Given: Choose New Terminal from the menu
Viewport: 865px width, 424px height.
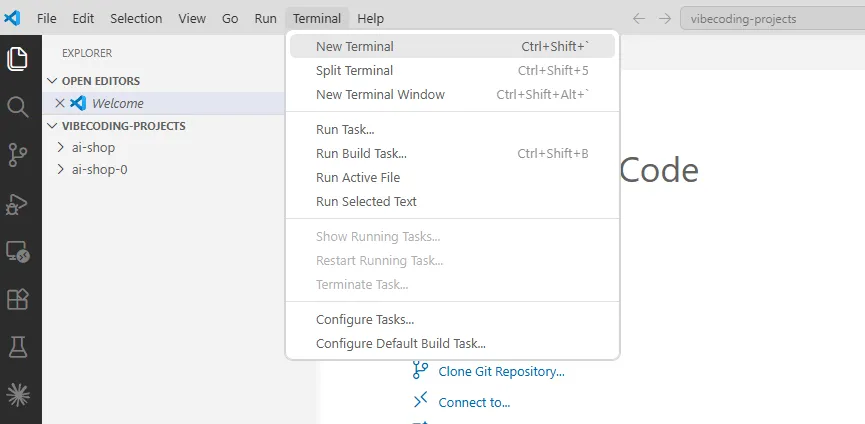Looking at the screenshot, I should point(452,46).
